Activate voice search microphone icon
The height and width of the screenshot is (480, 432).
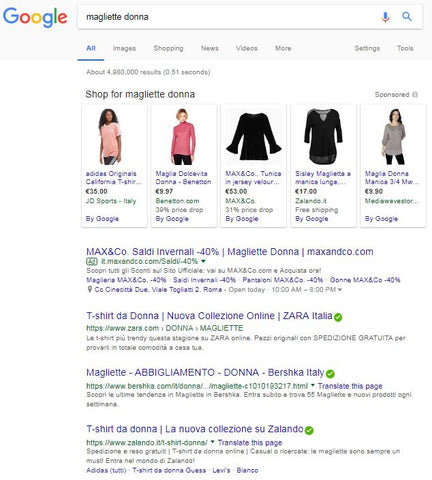pyautogui.click(x=385, y=17)
